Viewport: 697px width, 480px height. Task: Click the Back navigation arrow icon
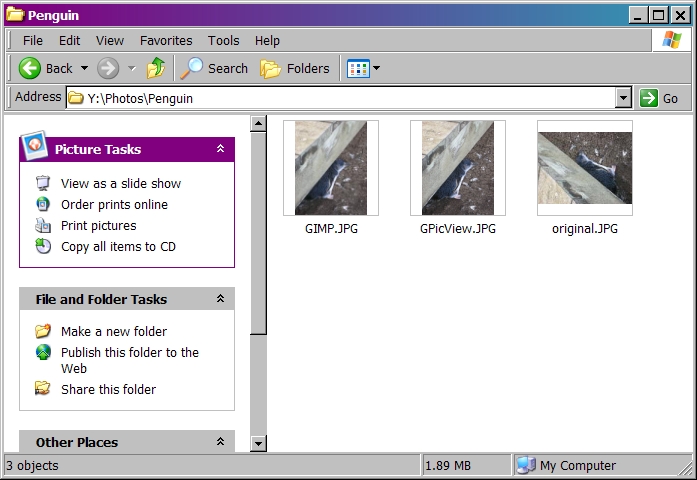30,68
